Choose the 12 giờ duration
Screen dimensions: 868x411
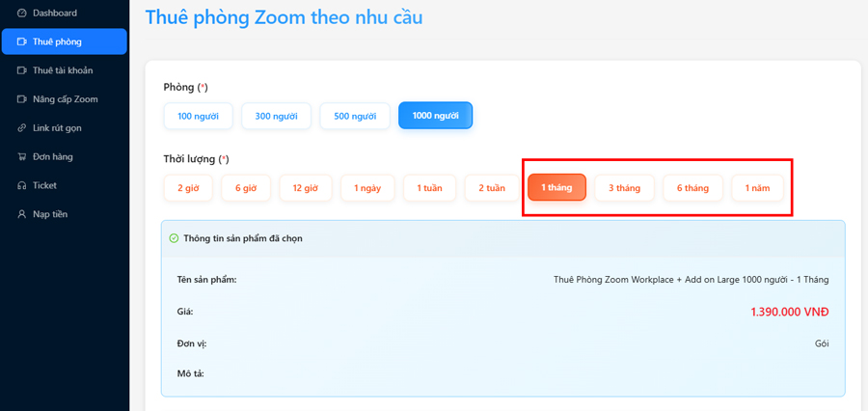306,188
